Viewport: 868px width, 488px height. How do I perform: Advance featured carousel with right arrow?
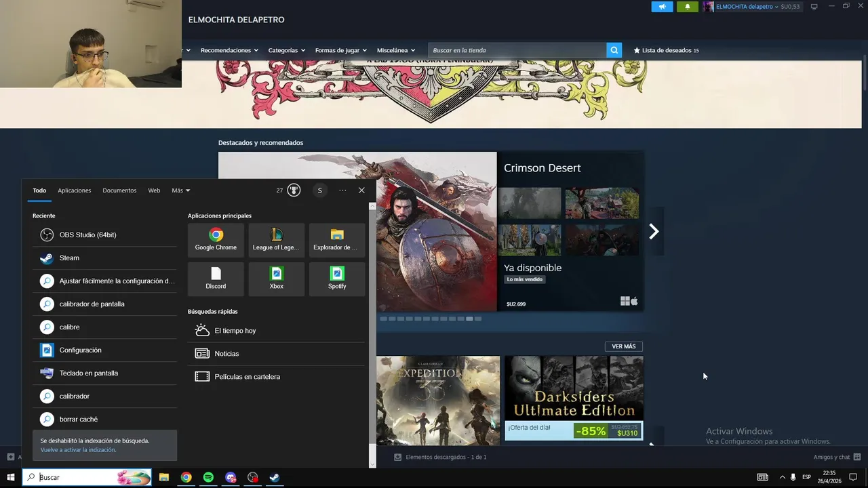(x=654, y=232)
